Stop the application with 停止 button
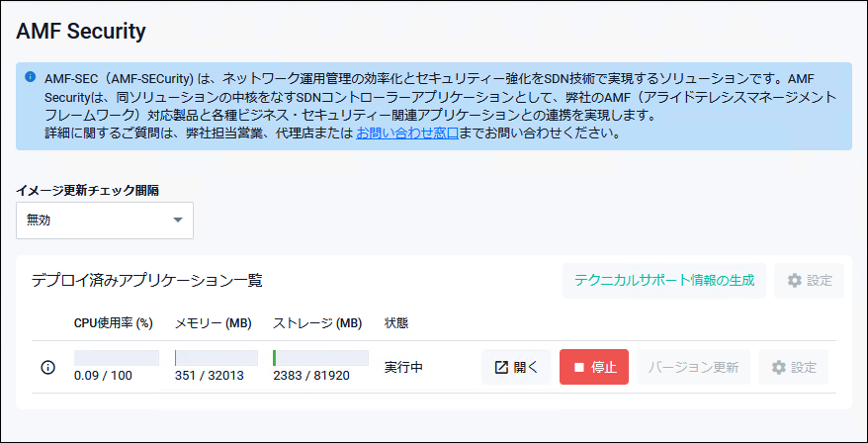This screenshot has width=868, height=443. click(x=594, y=367)
